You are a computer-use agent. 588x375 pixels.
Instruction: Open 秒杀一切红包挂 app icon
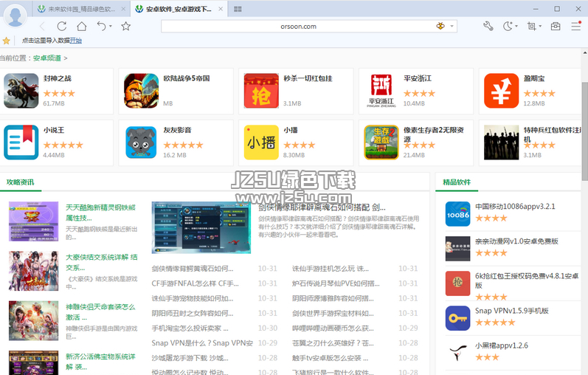point(261,91)
